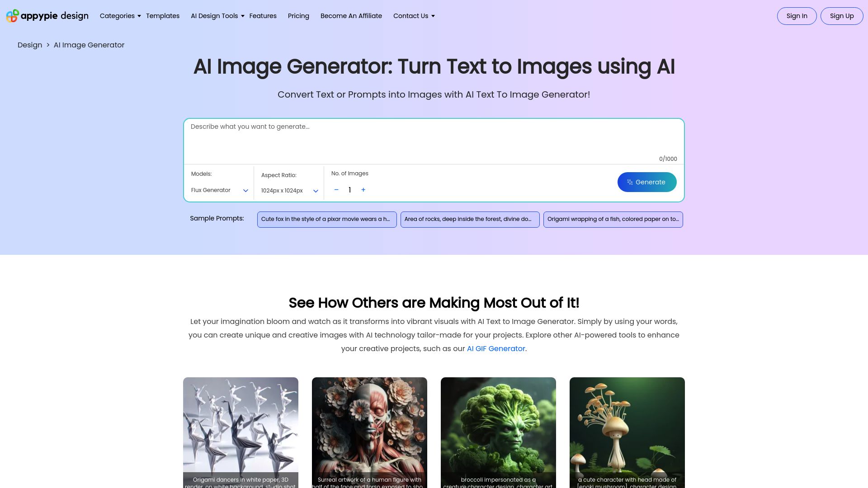Screen dimensions: 868x488
Task: Click the AI GIF Generator link
Action: [496, 348]
